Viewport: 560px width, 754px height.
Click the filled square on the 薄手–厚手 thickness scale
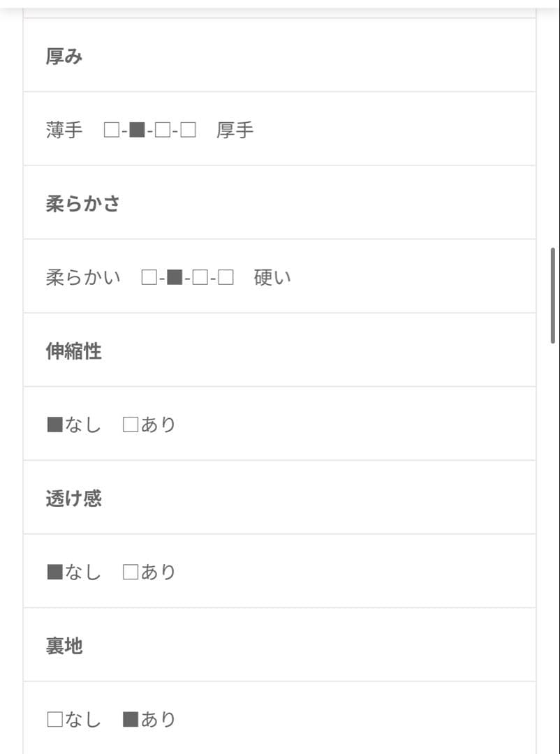pos(137,130)
